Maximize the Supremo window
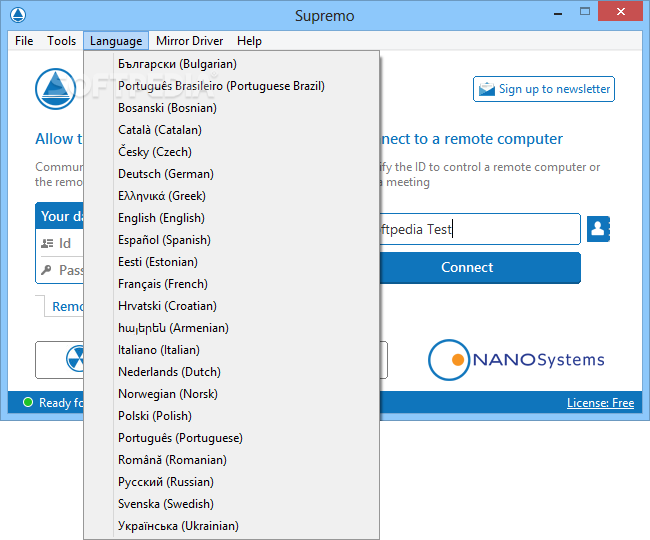650x540 pixels. point(585,12)
